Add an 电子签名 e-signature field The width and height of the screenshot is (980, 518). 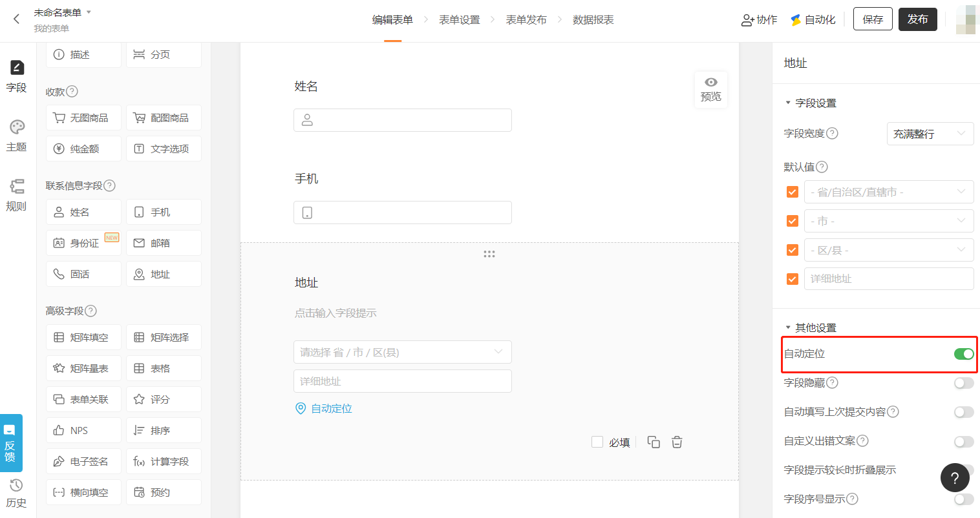click(83, 461)
